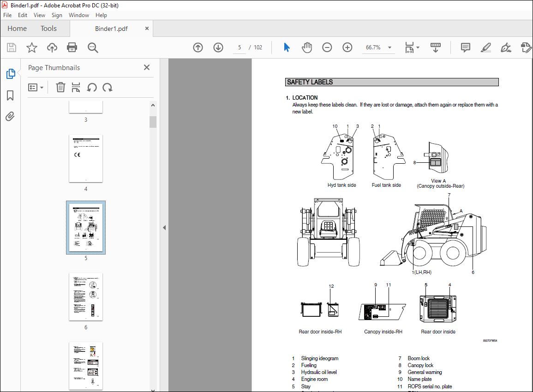Collapse the navigation pane arrow
Screen dimensions: 533x392
pos(164,227)
